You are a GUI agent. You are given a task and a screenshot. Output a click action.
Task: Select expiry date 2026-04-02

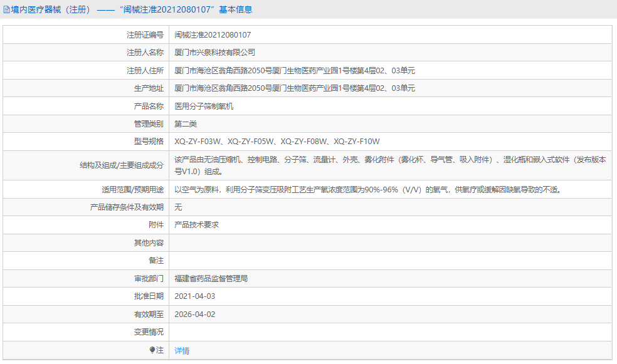coord(195,315)
